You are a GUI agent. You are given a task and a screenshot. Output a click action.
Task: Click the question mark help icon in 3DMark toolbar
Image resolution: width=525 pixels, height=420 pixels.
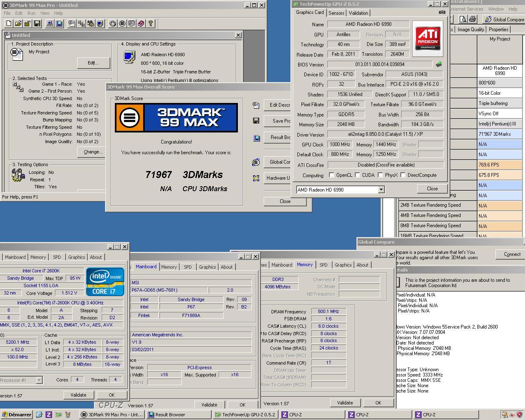pos(151,23)
